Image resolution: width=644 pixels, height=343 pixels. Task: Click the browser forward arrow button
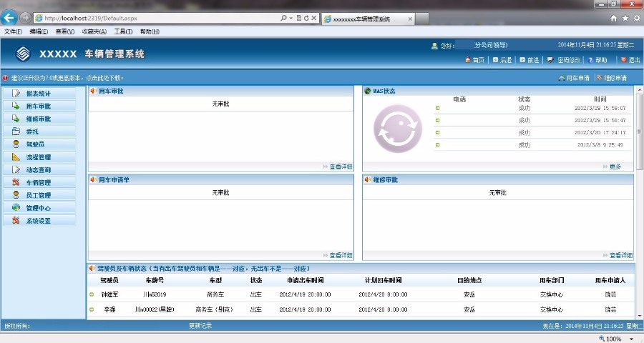[x=25, y=18]
